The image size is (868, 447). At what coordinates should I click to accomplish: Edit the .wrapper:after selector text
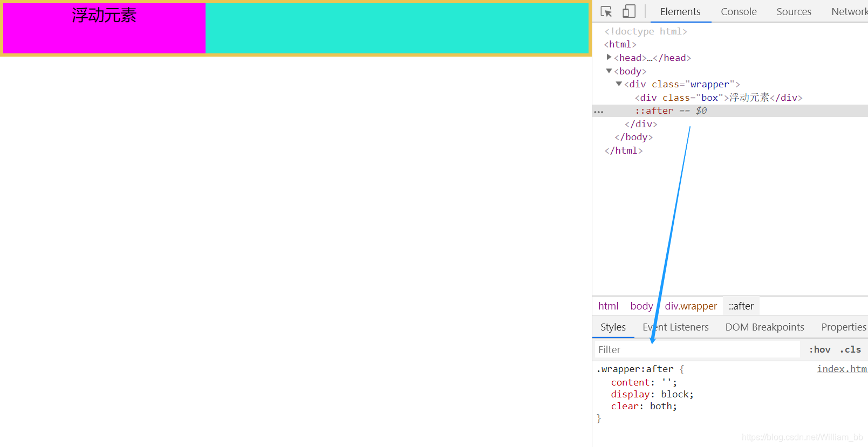click(635, 369)
